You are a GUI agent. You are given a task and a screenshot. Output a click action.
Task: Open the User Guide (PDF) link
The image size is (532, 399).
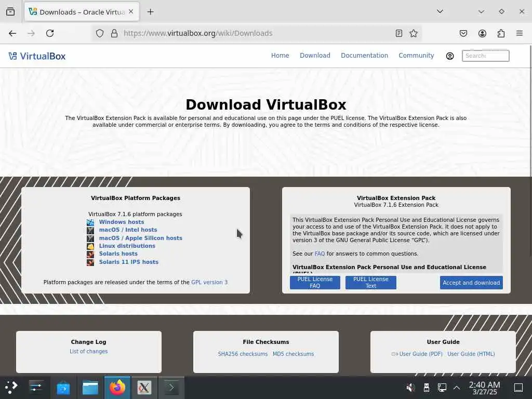(421, 354)
